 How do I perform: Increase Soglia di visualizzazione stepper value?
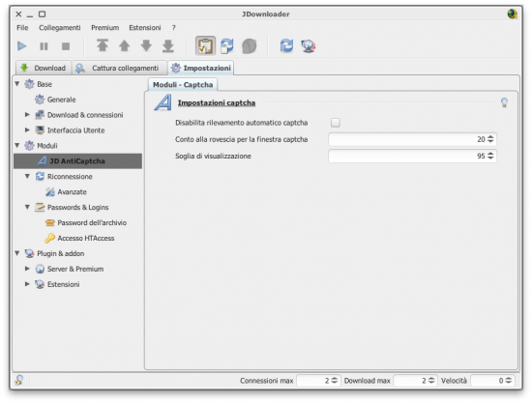(x=490, y=154)
